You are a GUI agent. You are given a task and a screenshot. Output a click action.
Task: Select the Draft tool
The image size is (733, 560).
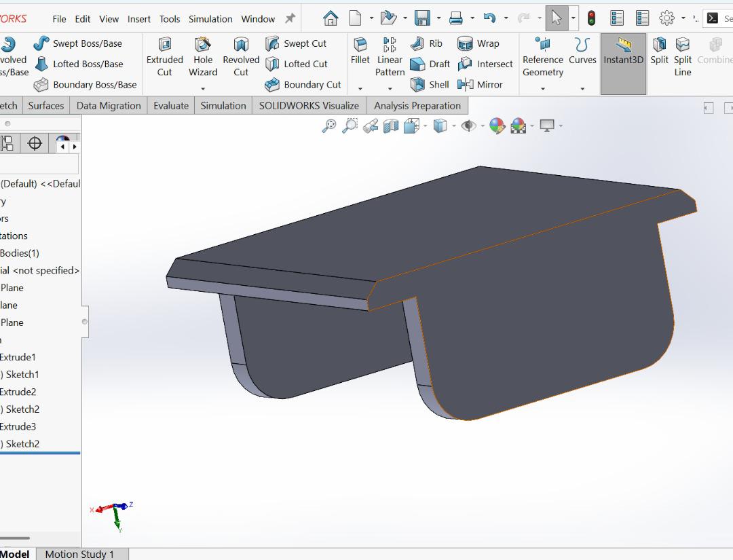coord(430,64)
